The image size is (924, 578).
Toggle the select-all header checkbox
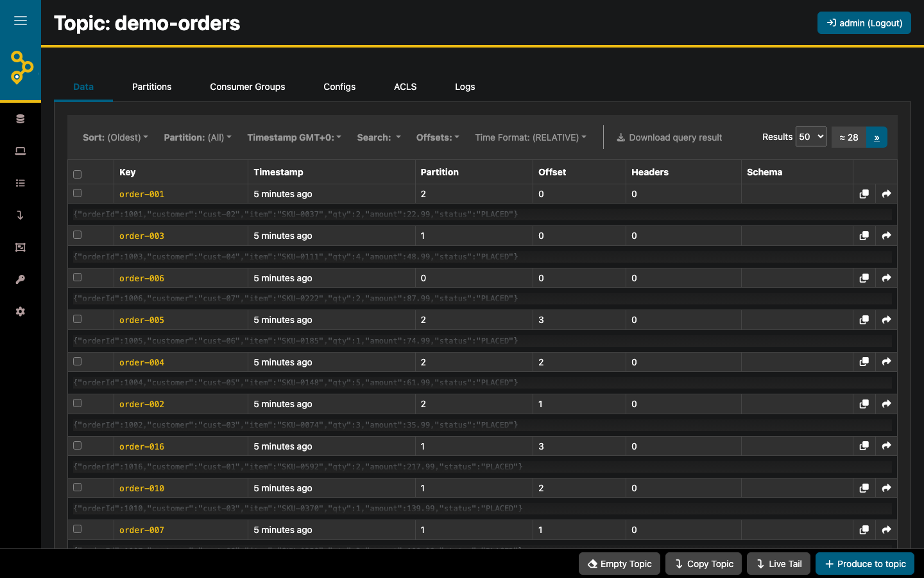point(78,174)
